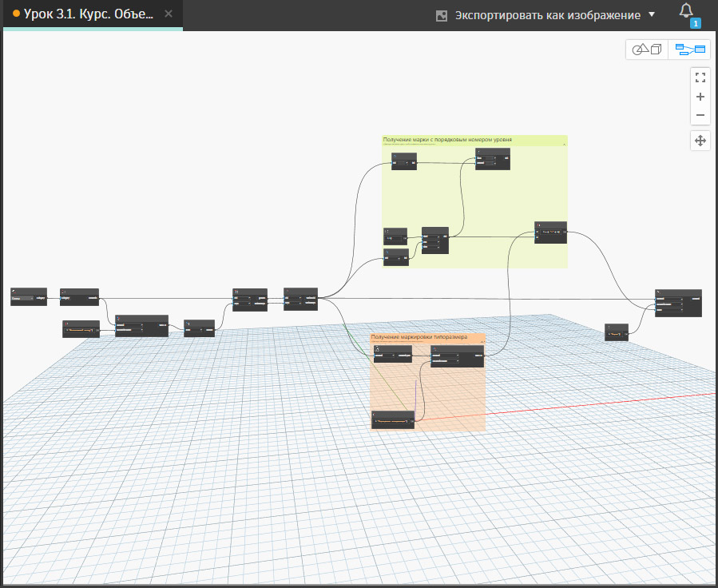Collapse the green group via its corner arrow
718x588 pixels.
[564, 144]
